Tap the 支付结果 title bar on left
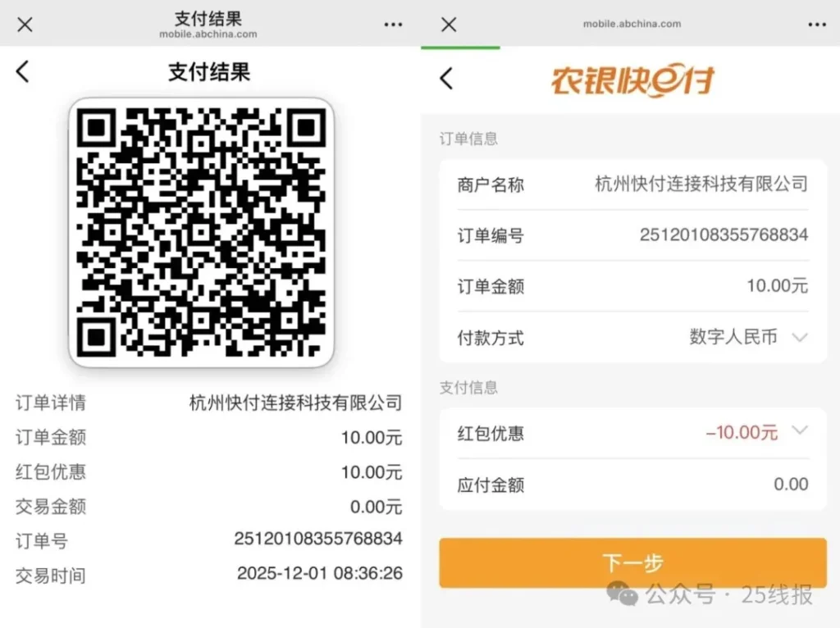 208,24
